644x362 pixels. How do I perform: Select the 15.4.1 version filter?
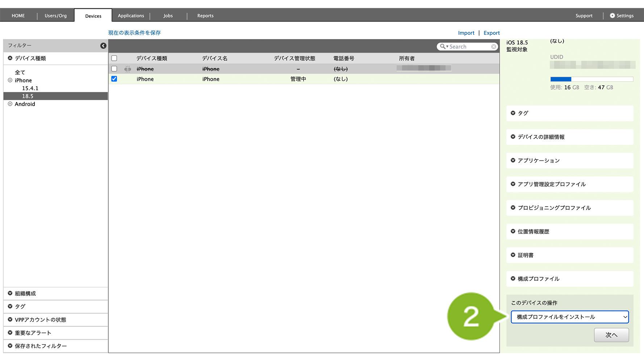coord(30,88)
